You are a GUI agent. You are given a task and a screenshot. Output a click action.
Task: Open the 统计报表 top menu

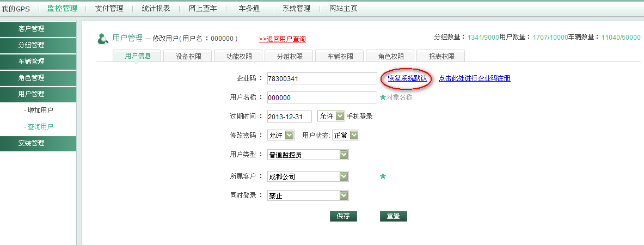point(156,9)
